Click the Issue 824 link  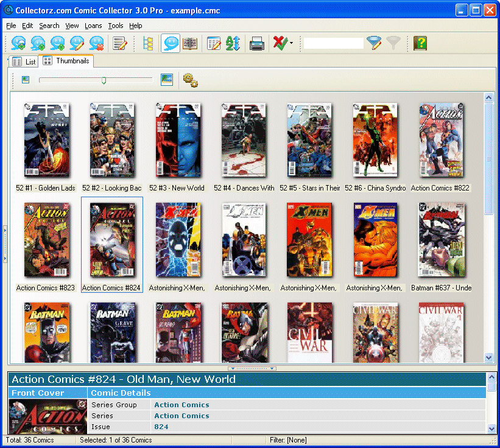[161, 427]
